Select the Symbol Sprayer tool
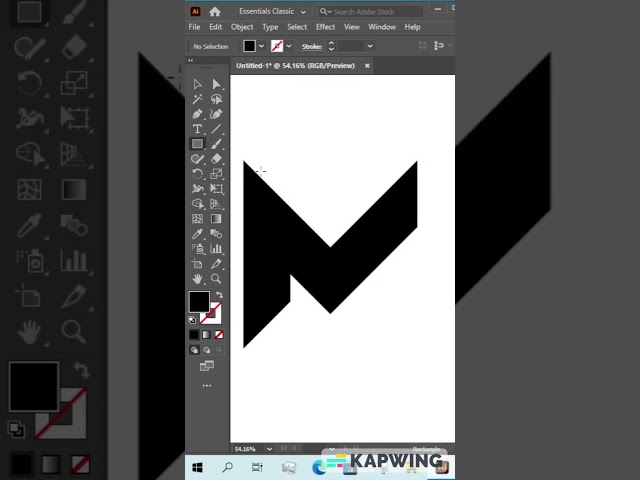The image size is (640, 480). (198, 249)
